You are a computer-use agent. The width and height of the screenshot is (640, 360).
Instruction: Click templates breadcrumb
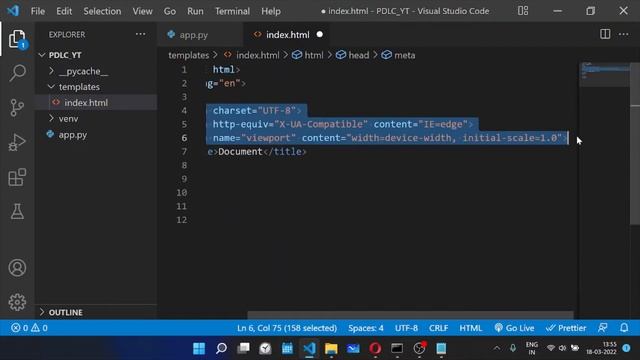tap(189, 55)
